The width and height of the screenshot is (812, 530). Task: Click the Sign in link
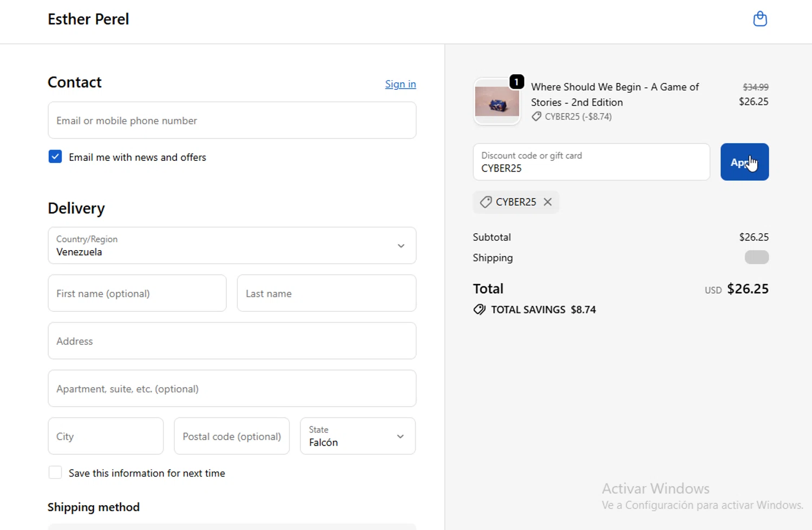(x=401, y=84)
